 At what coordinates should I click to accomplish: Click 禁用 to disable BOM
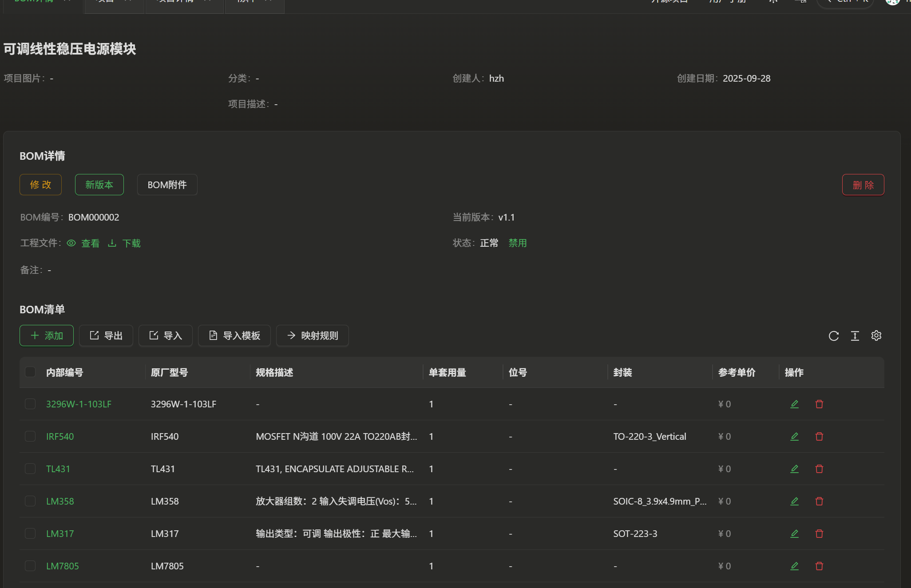(x=517, y=243)
